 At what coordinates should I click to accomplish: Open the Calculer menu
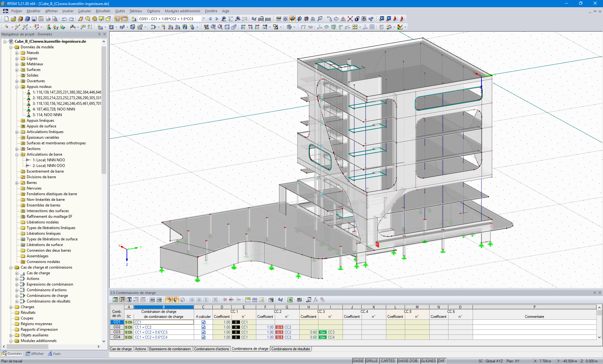coord(84,11)
